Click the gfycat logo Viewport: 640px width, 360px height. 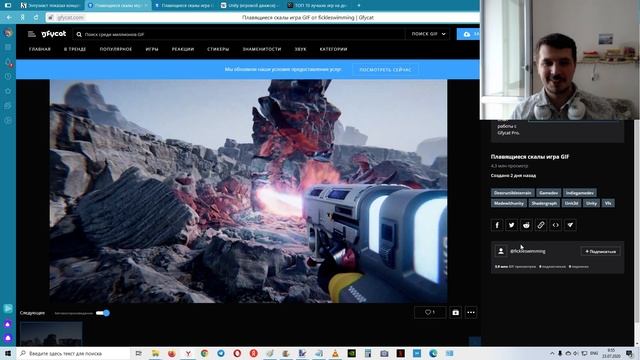point(53,34)
